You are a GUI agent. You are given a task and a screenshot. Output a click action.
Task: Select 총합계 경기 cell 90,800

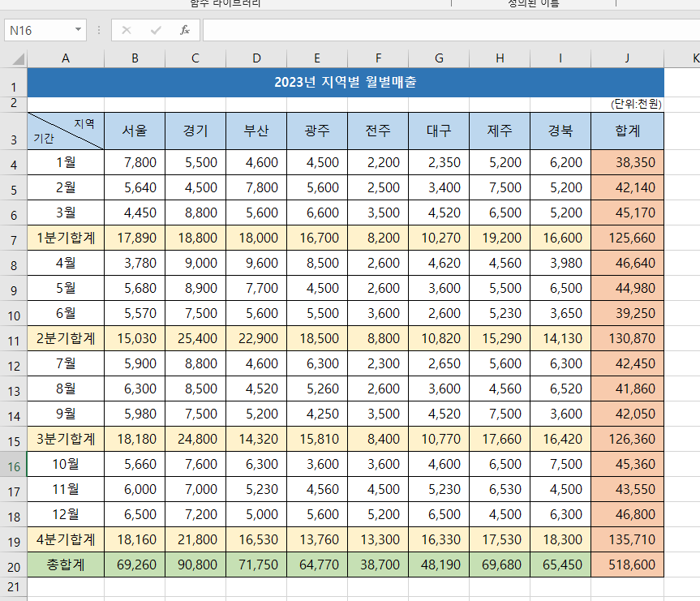(x=195, y=565)
